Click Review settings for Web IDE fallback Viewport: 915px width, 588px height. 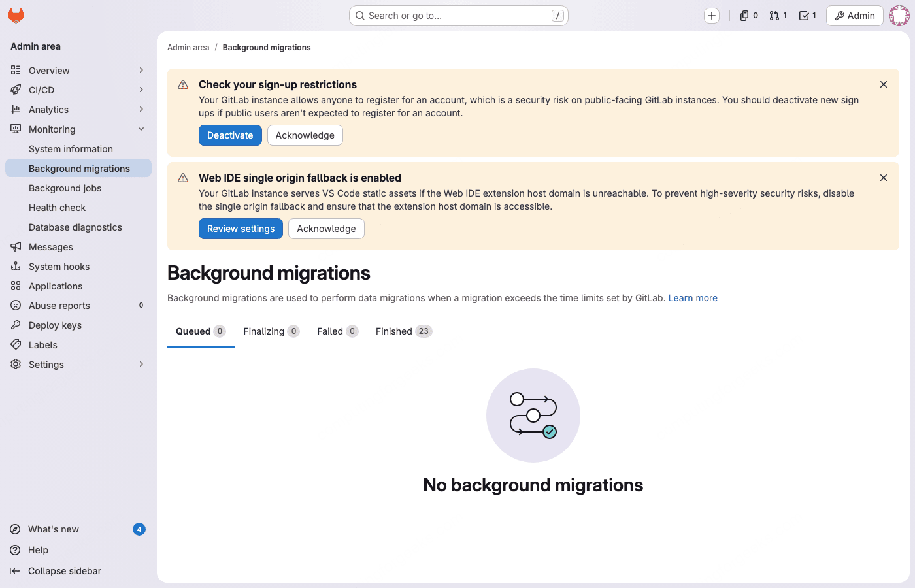241,229
